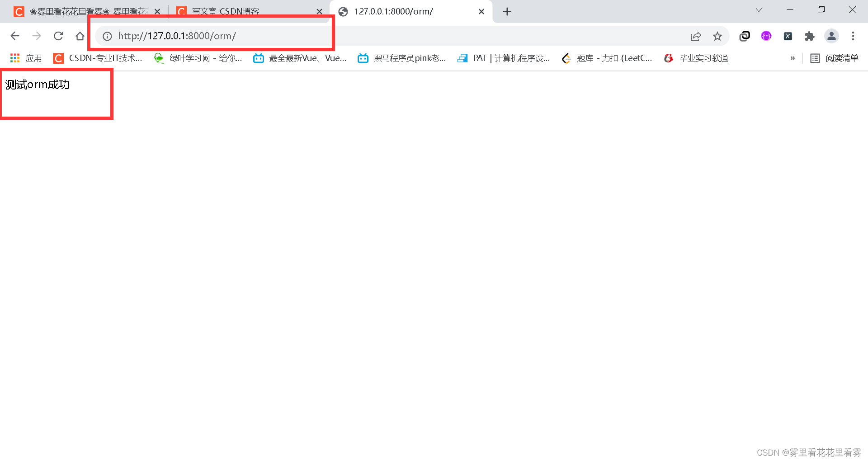Go back to the previous page
This screenshot has width=868, height=461.
click(15, 36)
